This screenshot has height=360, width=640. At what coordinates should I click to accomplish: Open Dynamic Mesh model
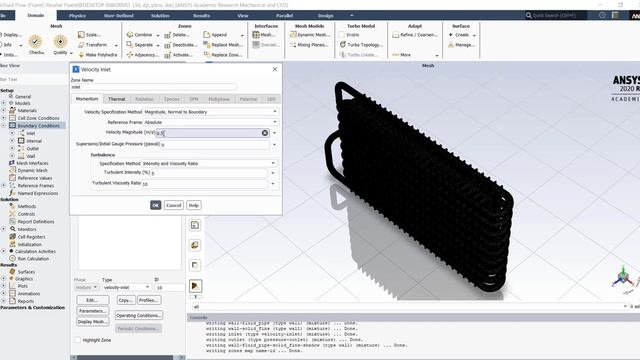click(309, 35)
